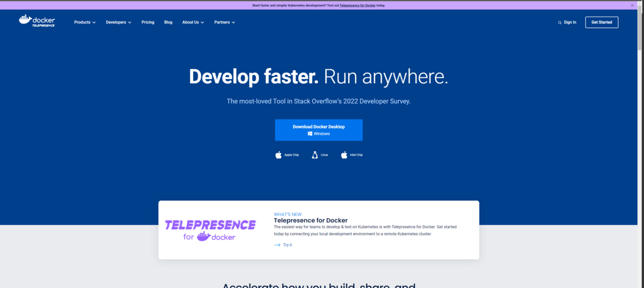Click the Try it link

coord(288,245)
